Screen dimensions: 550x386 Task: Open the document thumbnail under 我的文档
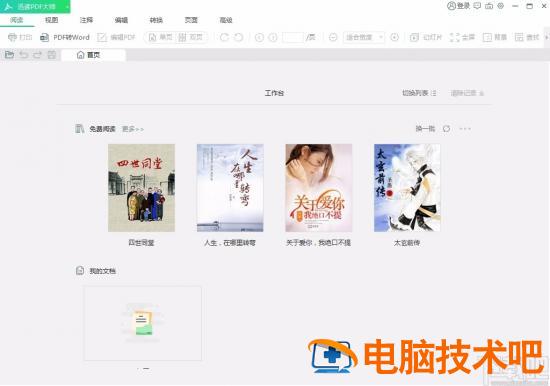142,323
